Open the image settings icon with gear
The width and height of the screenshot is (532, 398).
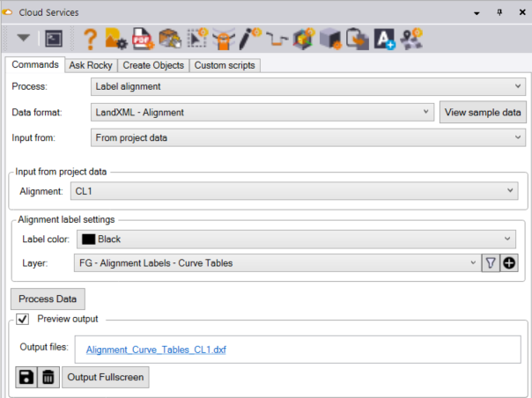[x=116, y=39]
